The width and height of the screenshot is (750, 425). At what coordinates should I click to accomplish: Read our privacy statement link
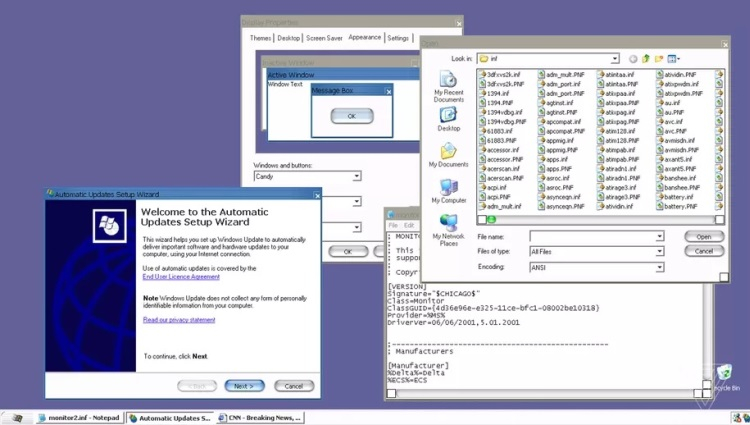pyautogui.click(x=179, y=320)
